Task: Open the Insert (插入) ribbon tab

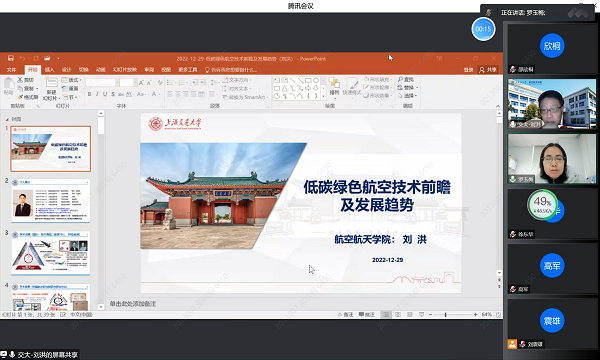Action: [49, 70]
